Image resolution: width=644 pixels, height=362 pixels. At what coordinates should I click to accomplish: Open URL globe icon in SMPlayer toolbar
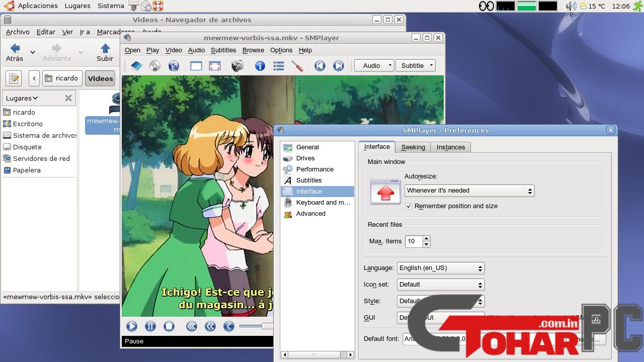pyautogui.click(x=174, y=66)
